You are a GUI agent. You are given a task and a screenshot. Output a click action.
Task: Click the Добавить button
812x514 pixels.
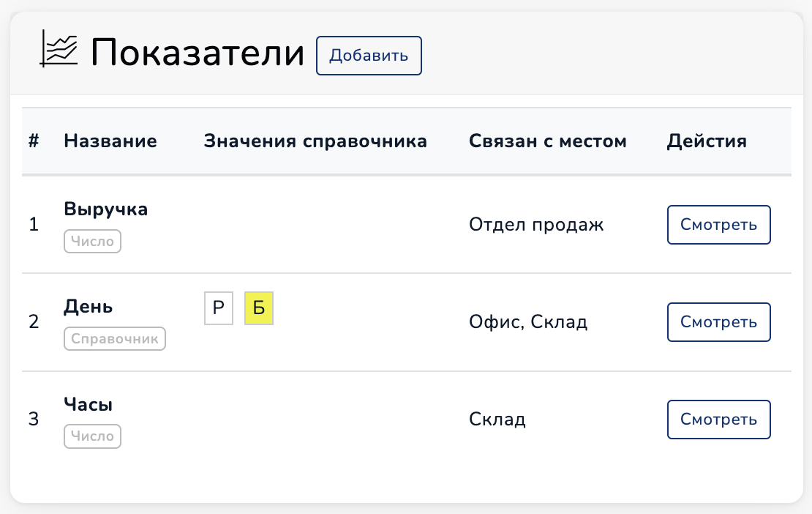pyautogui.click(x=369, y=56)
